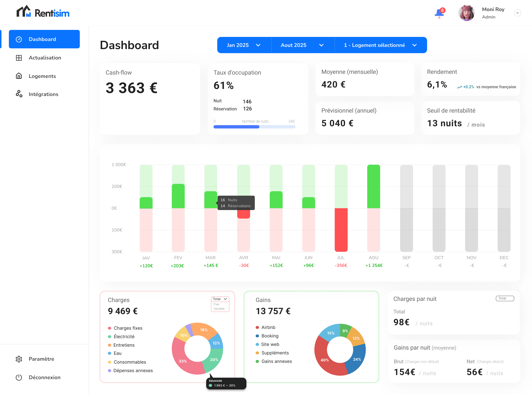Open the Logement sélectionné dropdown
This screenshot has width=532, height=395.
click(x=380, y=45)
